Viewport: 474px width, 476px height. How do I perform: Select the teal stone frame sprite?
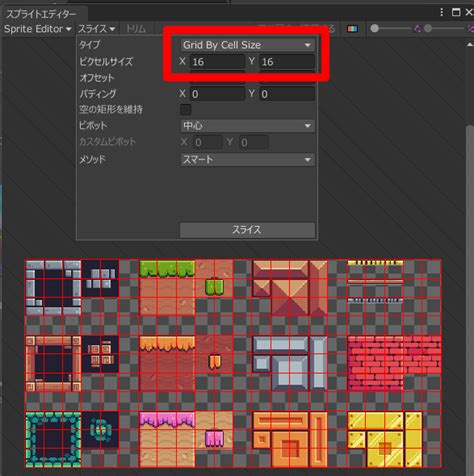tap(53, 439)
